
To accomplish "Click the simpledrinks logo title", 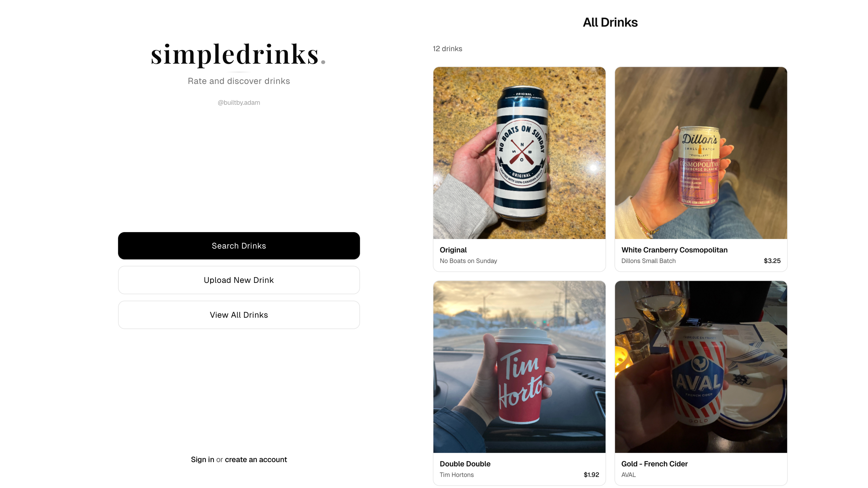I will tap(238, 54).
